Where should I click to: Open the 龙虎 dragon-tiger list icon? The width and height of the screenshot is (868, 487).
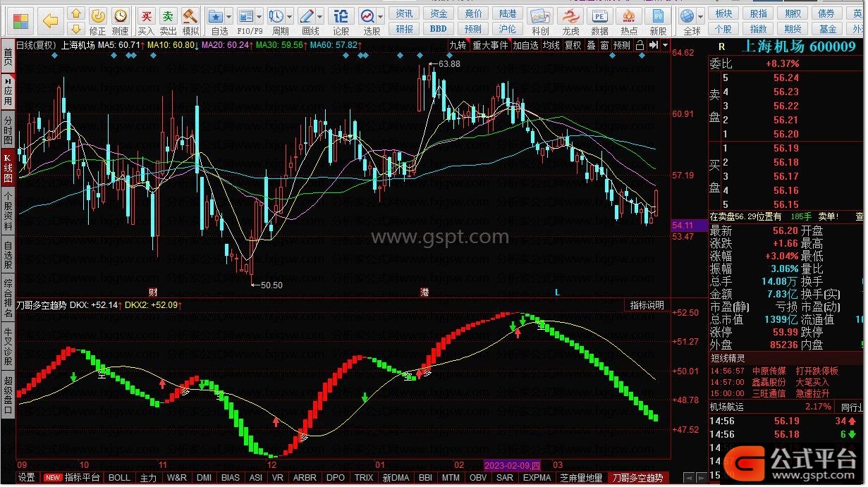[570, 22]
